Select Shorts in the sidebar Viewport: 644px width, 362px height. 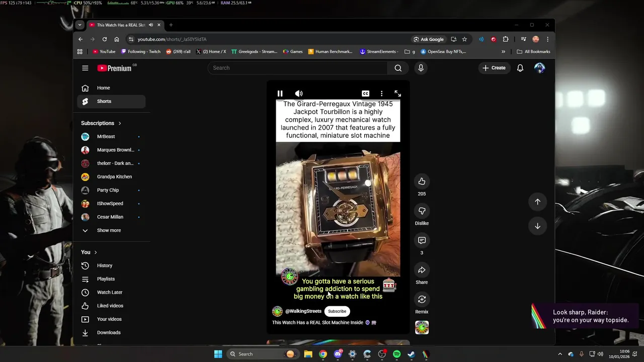pyautogui.click(x=111, y=101)
